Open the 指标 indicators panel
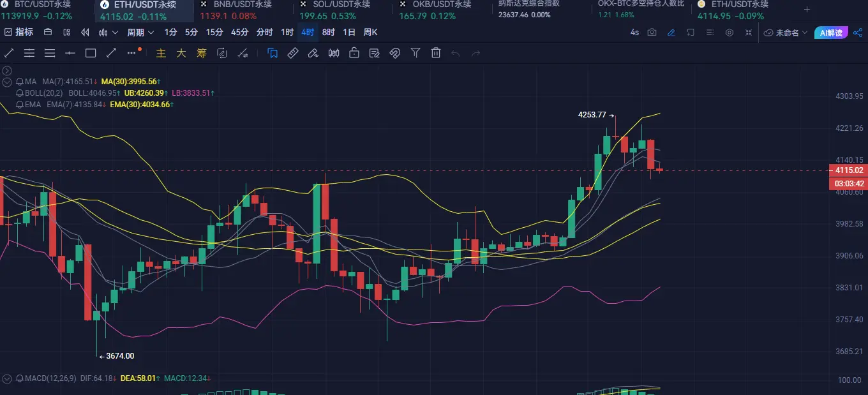Viewport: 868px width, 395px height. (19, 32)
